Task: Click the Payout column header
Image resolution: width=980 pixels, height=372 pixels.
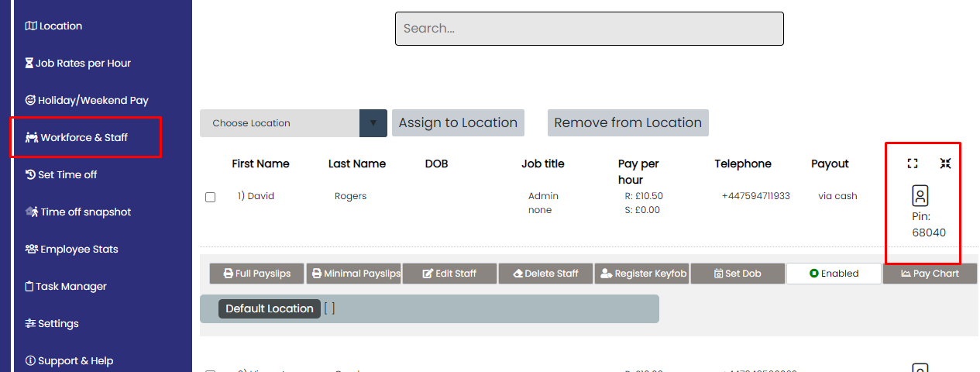Action: click(x=830, y=164)
